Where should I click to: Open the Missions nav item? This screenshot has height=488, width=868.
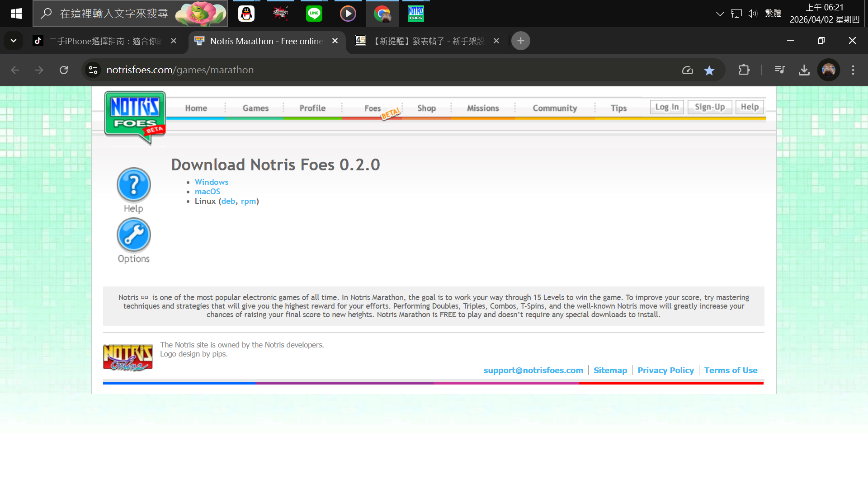[x=483, y=108]
